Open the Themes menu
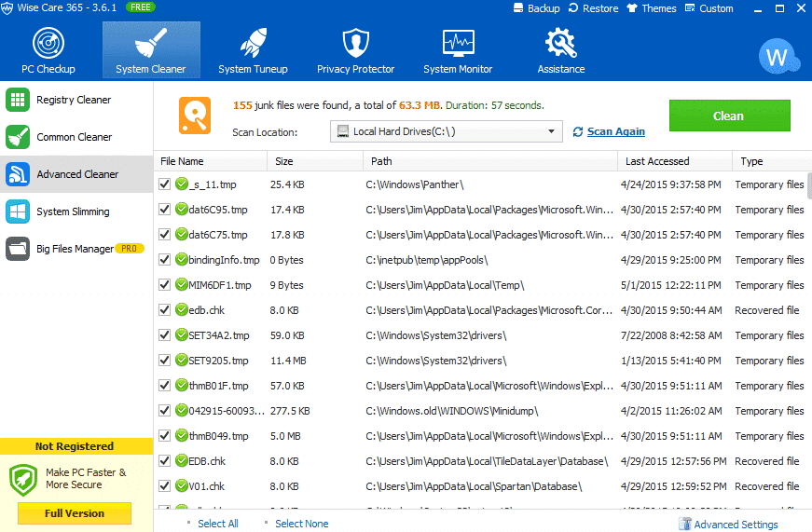 [652, 8]
